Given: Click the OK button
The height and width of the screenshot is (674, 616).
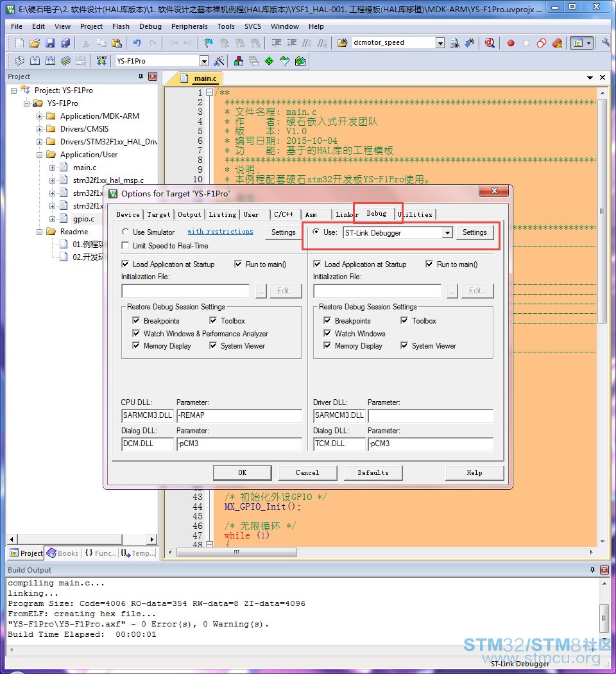Looking at the screenshot, I should pos(243,472).
